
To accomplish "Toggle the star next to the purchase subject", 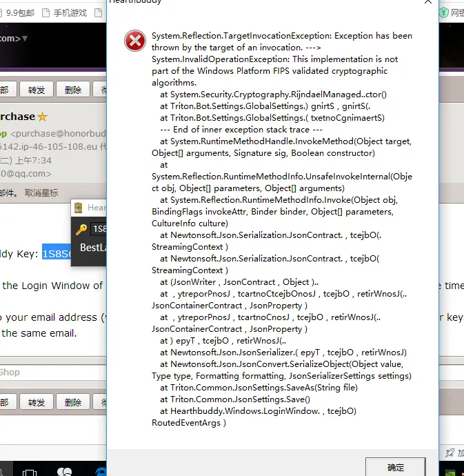I will point(43,117).
